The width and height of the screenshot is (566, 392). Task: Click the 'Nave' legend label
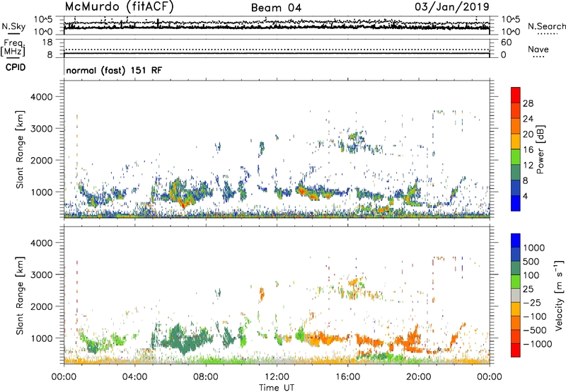point(538,49)
